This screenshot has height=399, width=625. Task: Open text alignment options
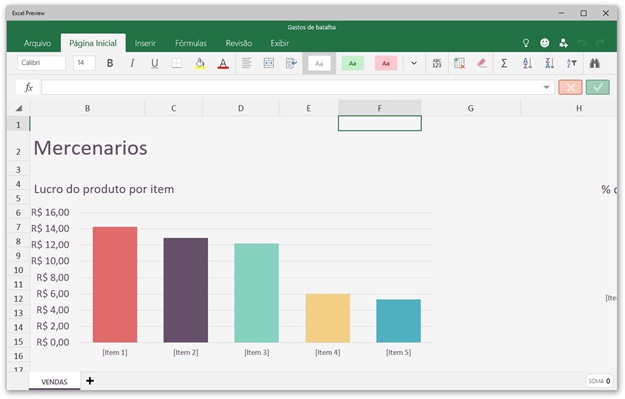point(247,63)
